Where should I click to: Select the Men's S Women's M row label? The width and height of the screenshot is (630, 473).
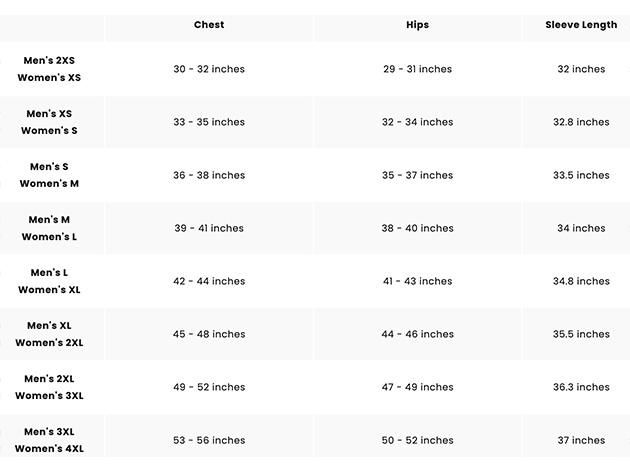point(49,175)
